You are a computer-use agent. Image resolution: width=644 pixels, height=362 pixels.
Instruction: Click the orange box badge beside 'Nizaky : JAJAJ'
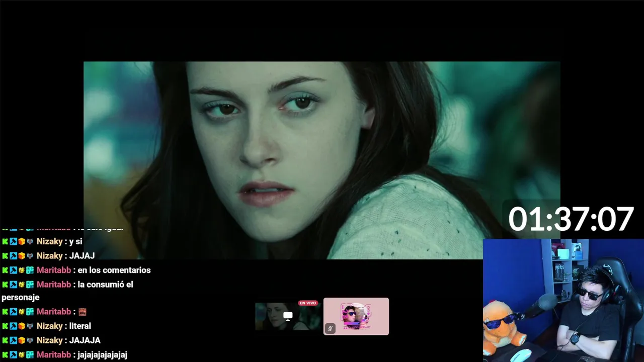[x=22, y=255]
